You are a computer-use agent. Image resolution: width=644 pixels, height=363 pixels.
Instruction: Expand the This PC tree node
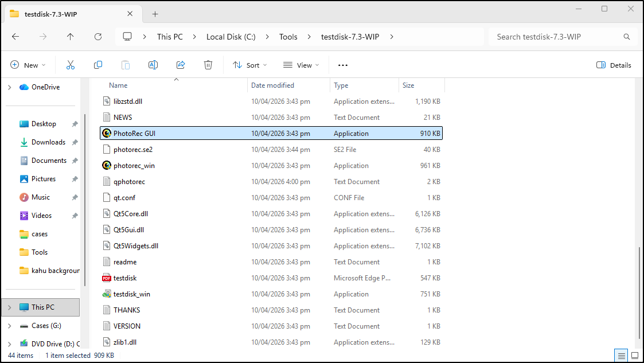tap(9, 307)
